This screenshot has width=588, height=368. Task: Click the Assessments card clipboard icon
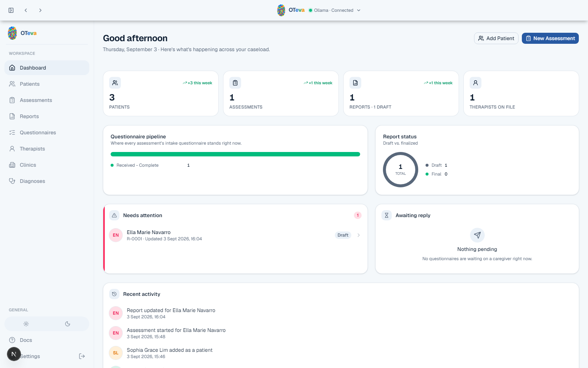pos(235,83)
